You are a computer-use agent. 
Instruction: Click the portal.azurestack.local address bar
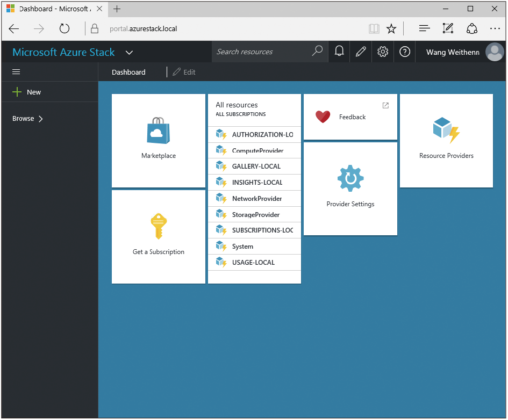(143, 29)
